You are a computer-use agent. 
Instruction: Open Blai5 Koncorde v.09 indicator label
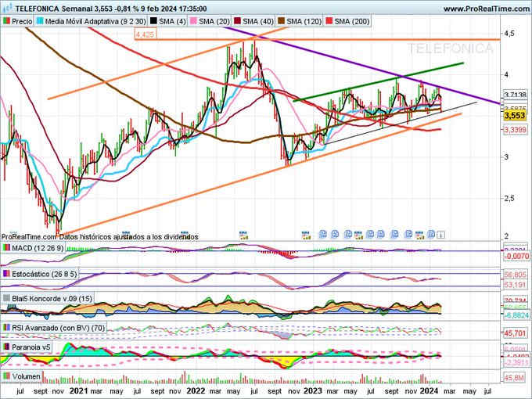52,299
